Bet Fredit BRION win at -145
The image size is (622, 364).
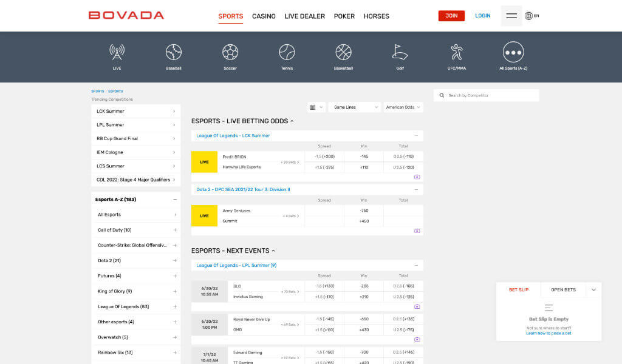[364, 157]
